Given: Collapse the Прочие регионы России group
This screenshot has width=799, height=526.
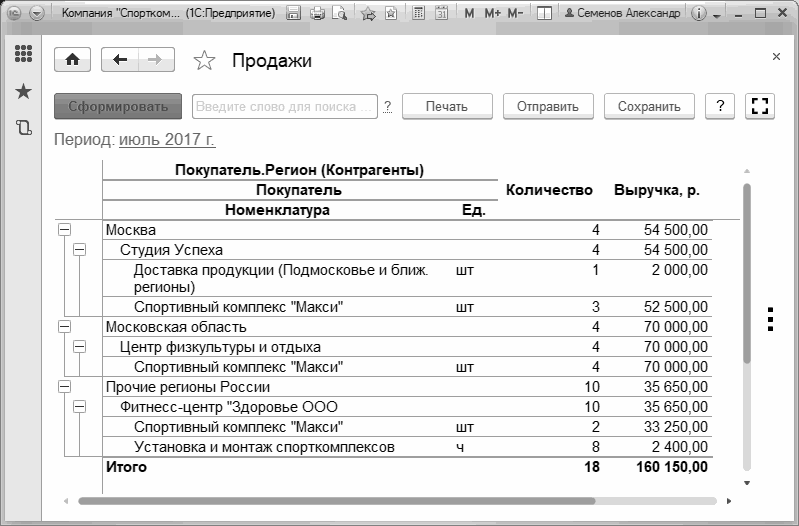Looking at the screenshot, I should click(x=65, y=386).
